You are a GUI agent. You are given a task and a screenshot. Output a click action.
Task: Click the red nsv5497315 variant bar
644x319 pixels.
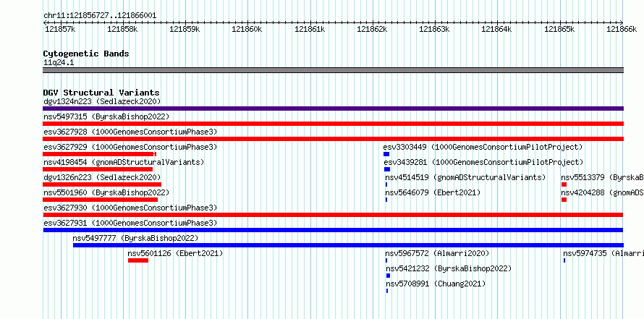[x=333, y=124]
